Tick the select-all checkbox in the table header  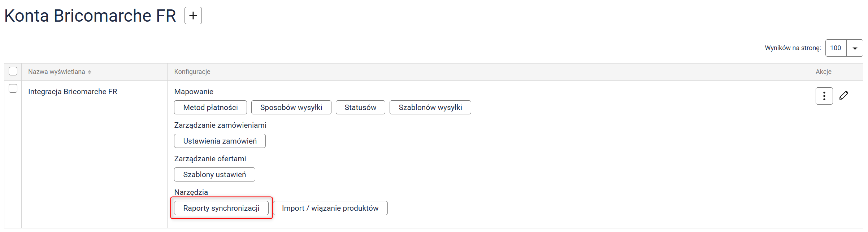pos(13,71)
